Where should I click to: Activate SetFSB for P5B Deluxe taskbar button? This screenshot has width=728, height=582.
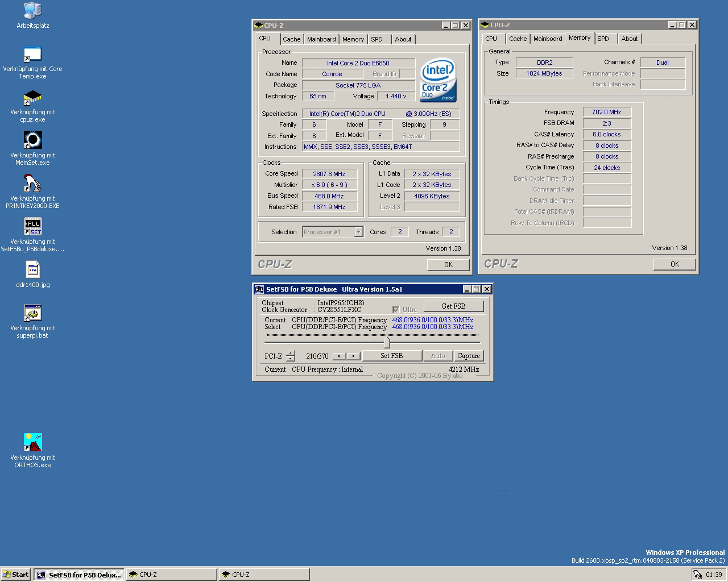(x=78, y=575)
